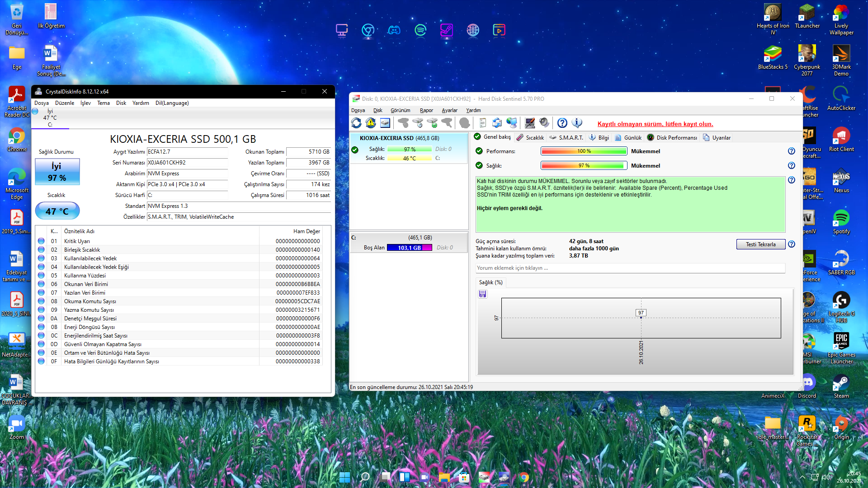Click the İyi 97 % health status button
Screen dimensions: 868x488
tap(57, 172)
